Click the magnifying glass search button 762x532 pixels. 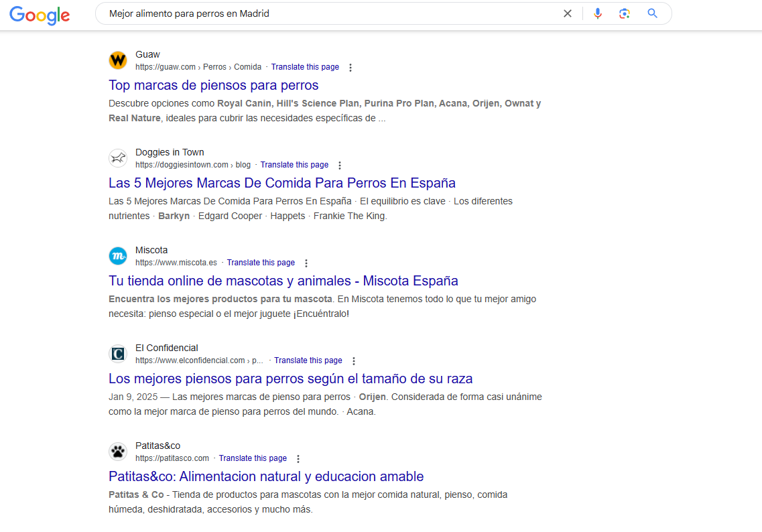coord(653,13)
